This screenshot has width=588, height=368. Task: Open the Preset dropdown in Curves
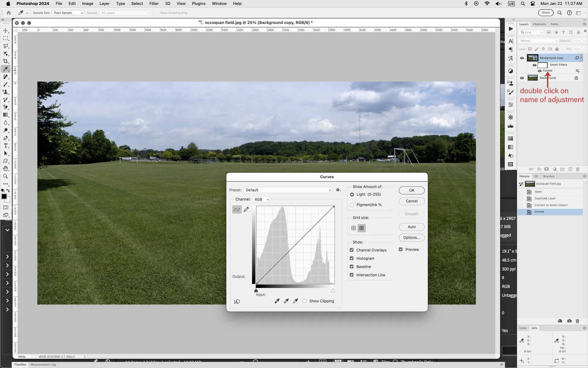point(288,190)
